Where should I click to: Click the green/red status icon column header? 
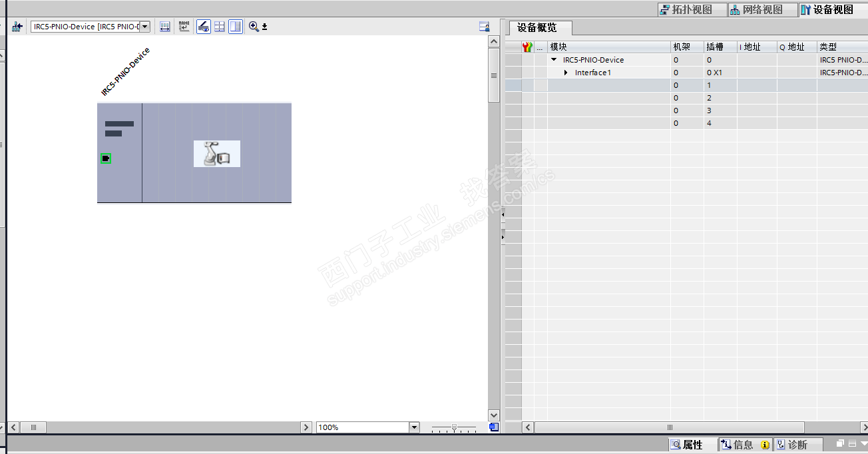coord(527,47)
